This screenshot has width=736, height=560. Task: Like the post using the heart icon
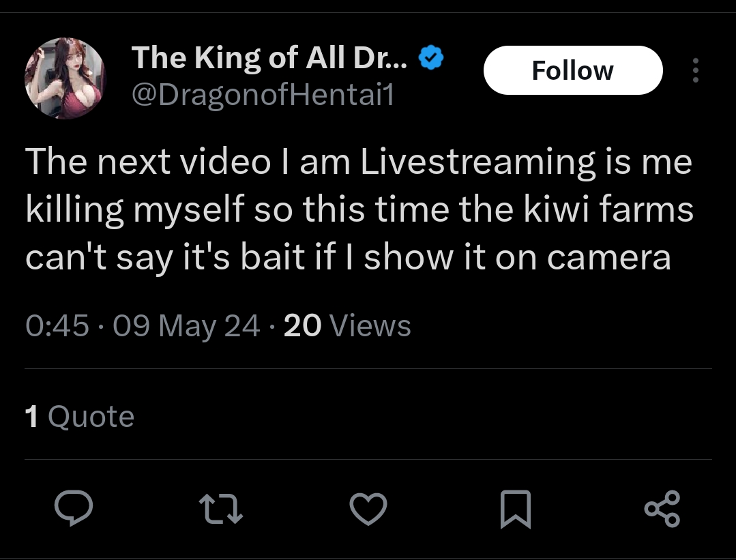click(368, 509)
